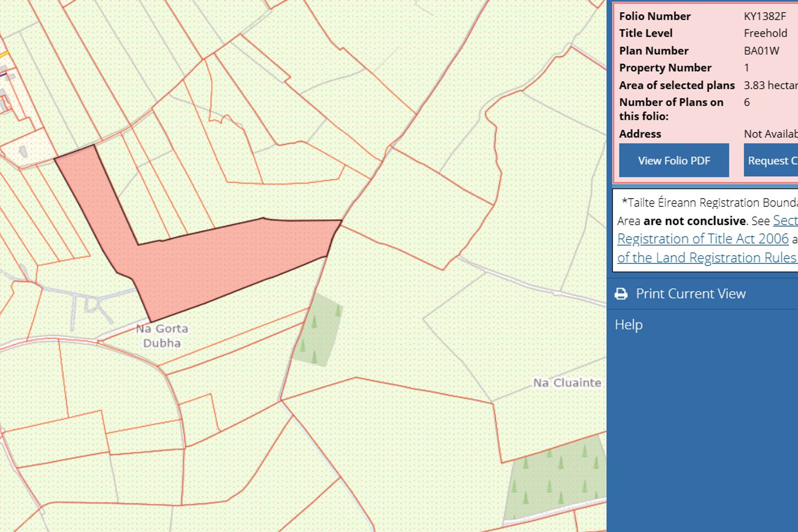Image resolution: width=798 pixels, height=532 pixels.
Task: Click the Na Gorta Dubha place label
Action: (x=162, y=336)
